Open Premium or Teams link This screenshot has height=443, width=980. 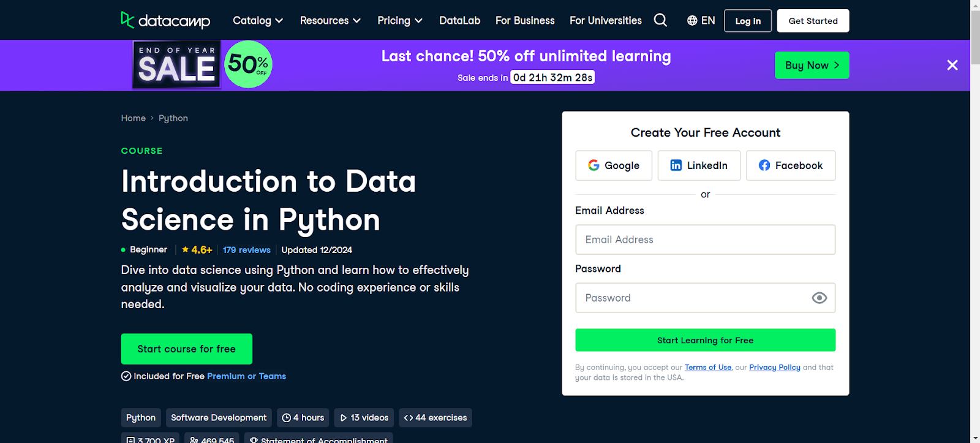point(246,376)
